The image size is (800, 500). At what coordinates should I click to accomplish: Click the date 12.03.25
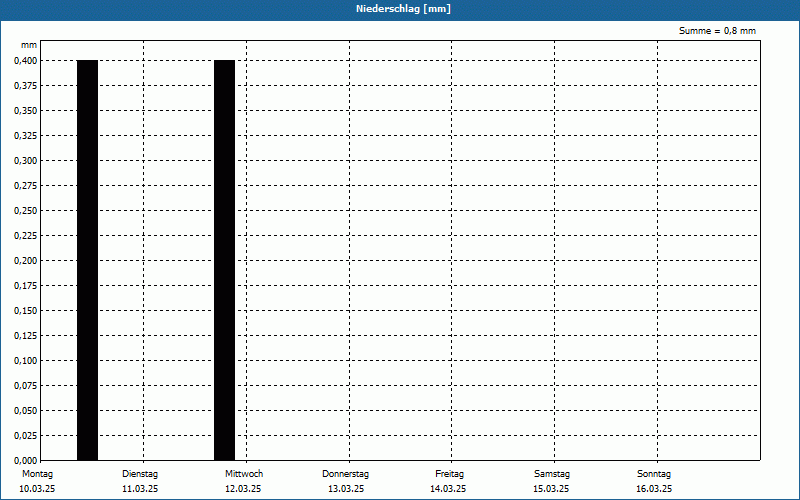(243, 489)
